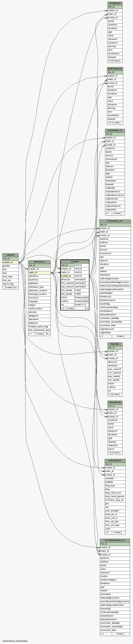Click the startdate column in prescriptions
133x644 pixels.
[115, 478]
